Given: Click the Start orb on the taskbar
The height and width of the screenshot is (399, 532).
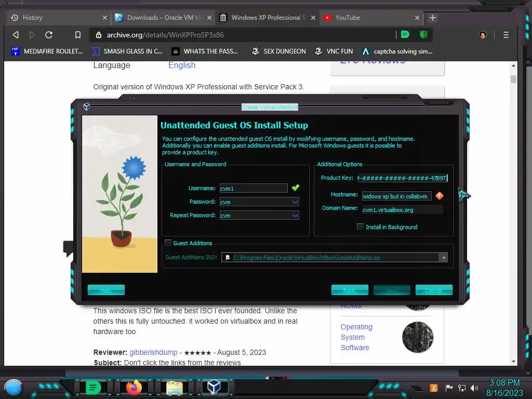Looking at the screenshot, I should pos(14,388).
